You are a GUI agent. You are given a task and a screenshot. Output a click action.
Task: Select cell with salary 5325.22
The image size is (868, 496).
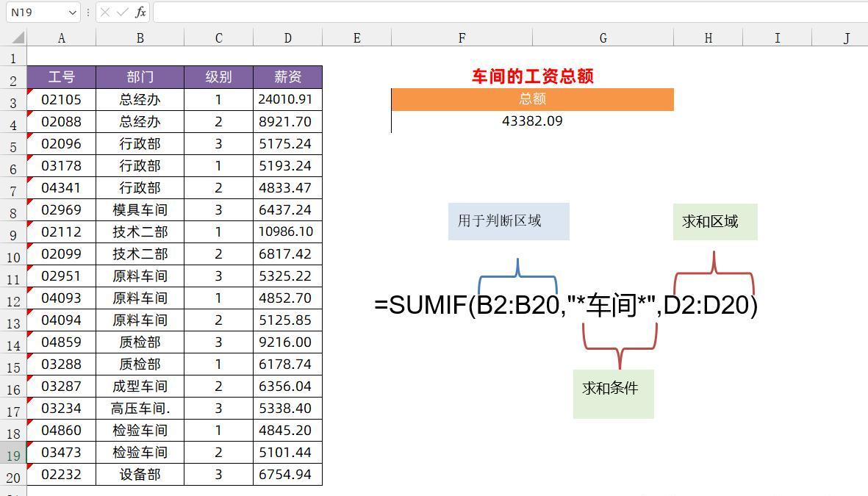pyautogui.click(x=288, y=276)
